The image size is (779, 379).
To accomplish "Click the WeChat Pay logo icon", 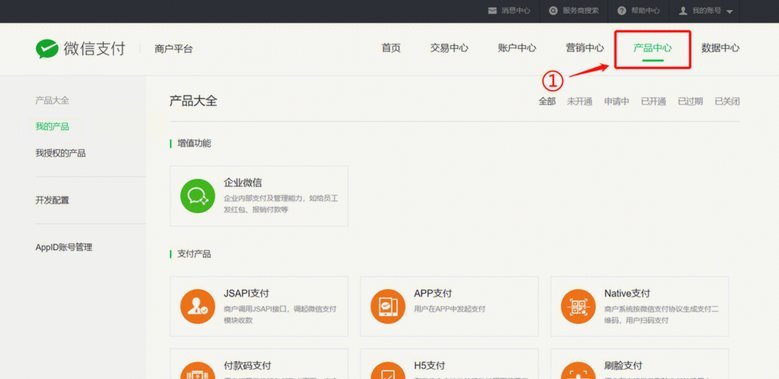I will 47,49.
